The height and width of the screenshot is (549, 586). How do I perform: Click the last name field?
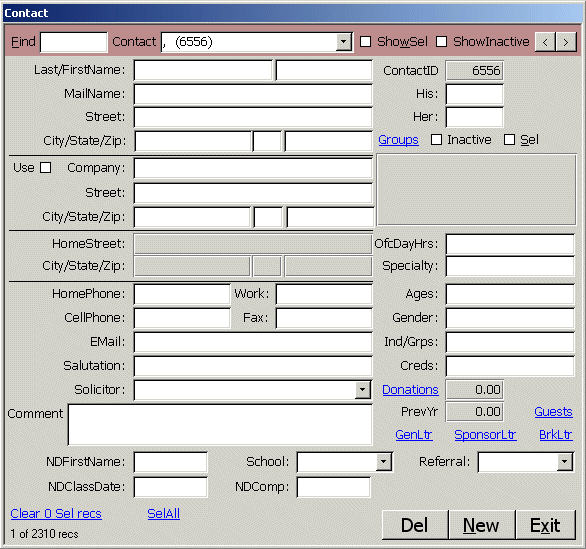pos(203,70)
